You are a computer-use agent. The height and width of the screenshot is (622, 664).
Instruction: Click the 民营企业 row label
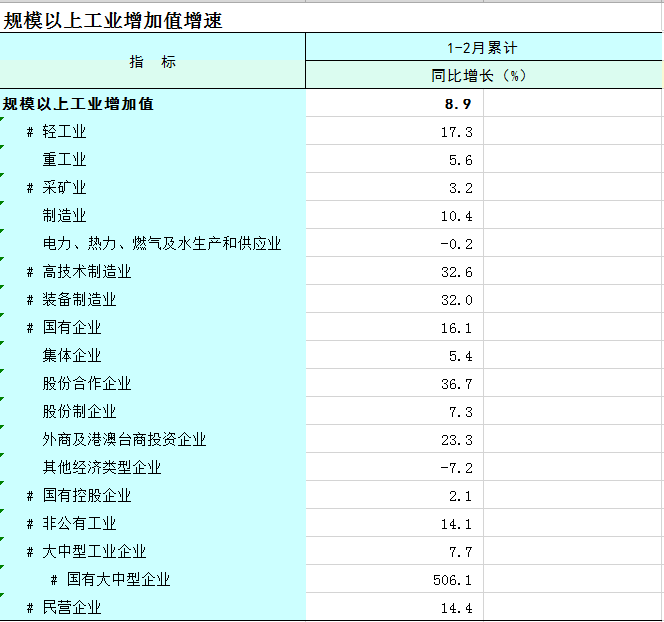coord(72,608)
